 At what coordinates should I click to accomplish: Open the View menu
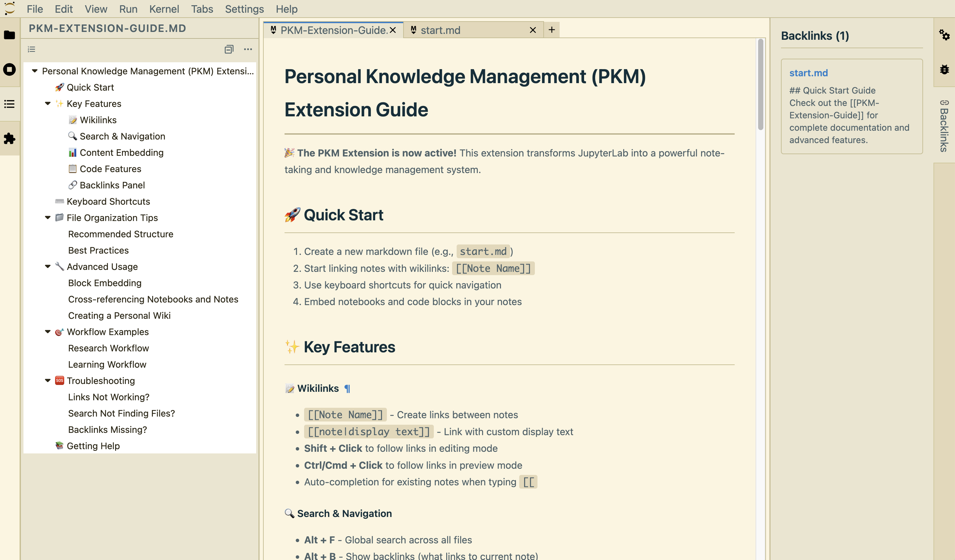point(96,9)
